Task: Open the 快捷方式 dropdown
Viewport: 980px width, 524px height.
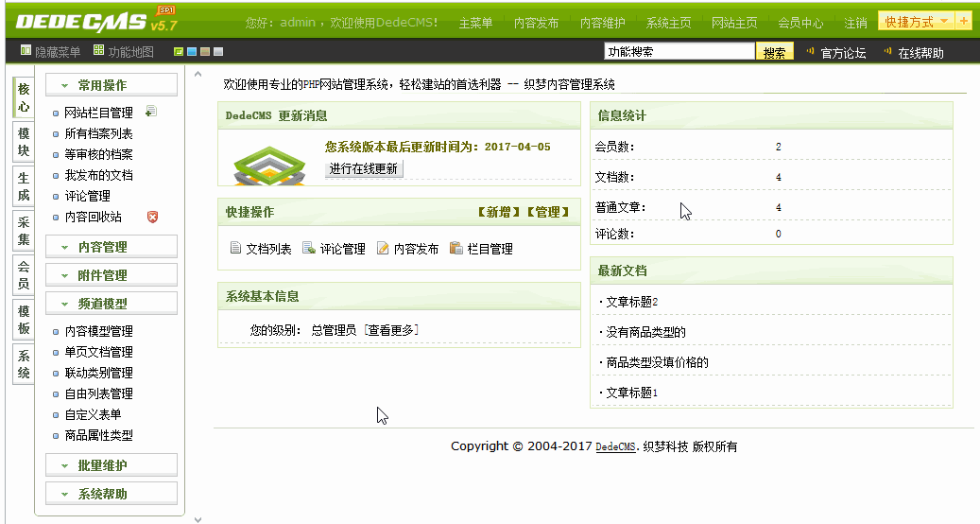Action: click(916, 21)
